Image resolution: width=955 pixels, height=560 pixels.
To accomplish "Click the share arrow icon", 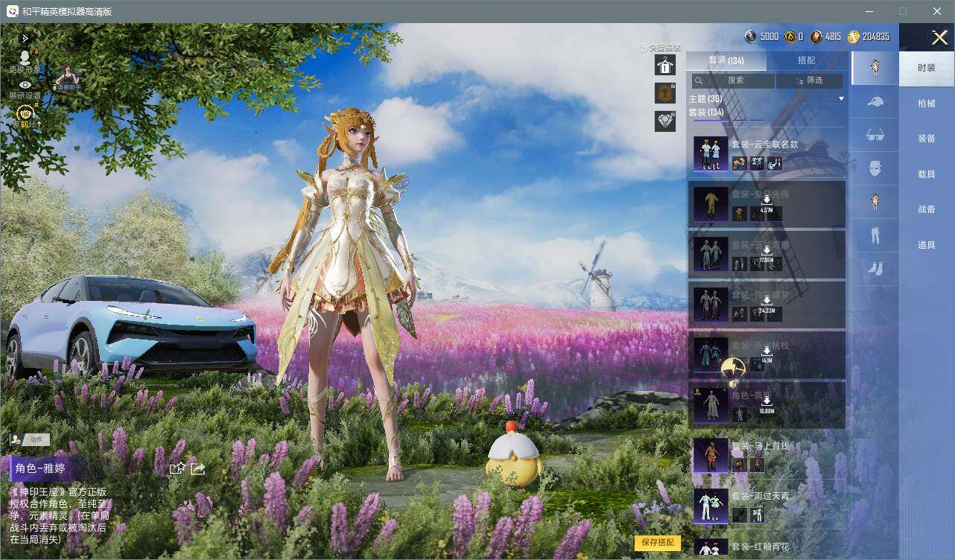I will pos(197,468).
